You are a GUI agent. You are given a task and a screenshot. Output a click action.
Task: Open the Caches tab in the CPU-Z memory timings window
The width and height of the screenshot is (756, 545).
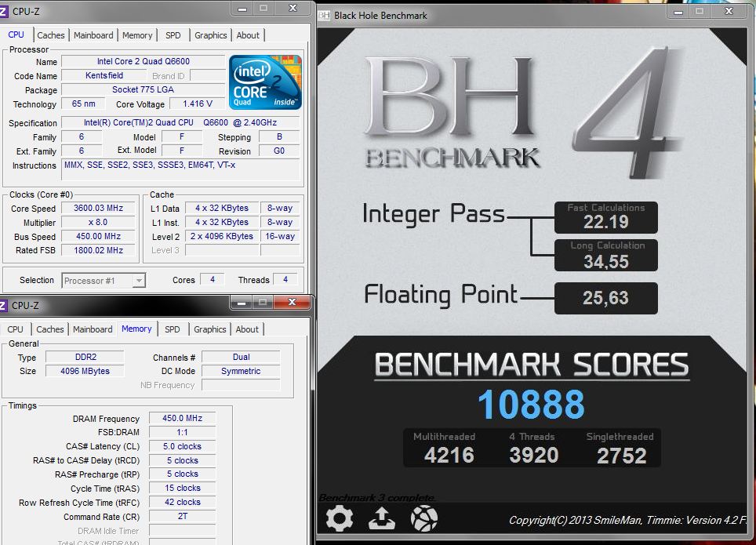(x=50, y=329)
